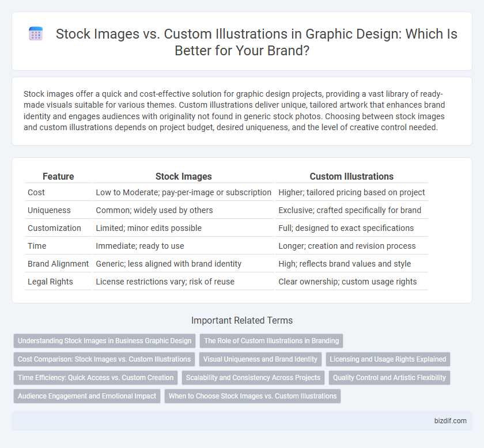Viewport: 484px width, 448px height.
Task: Click 'Quality Control and Artistic Flexibility' tag
Action: coord(390,378)
